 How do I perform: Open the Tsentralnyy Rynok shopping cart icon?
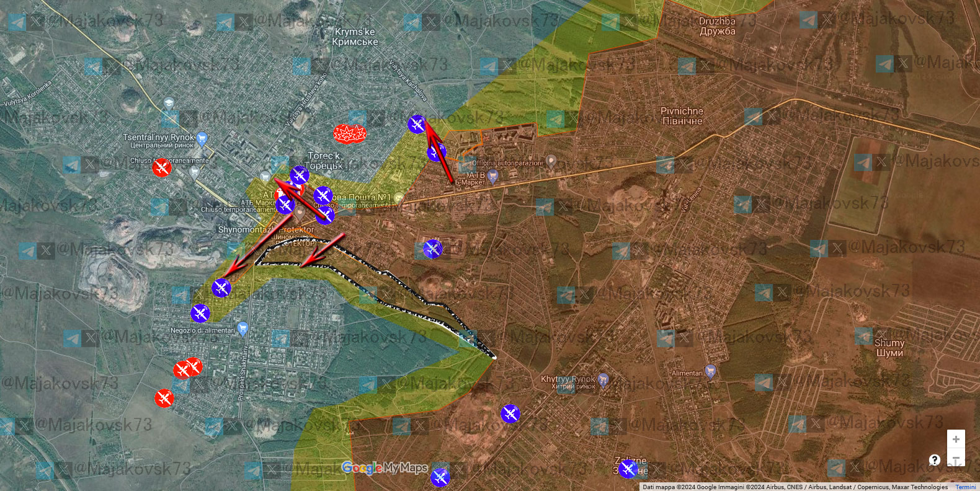201,139
